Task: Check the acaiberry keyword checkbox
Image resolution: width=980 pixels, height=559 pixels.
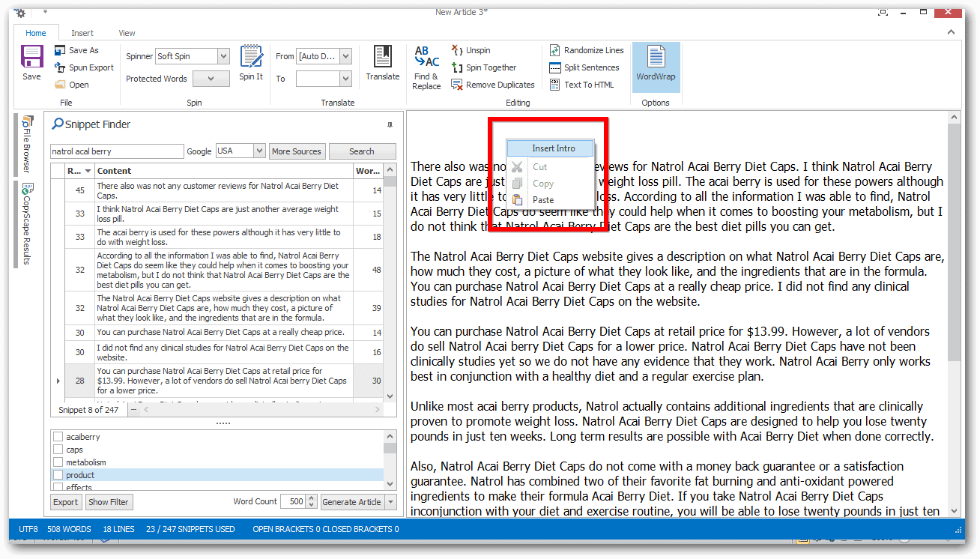Action: 58,437
